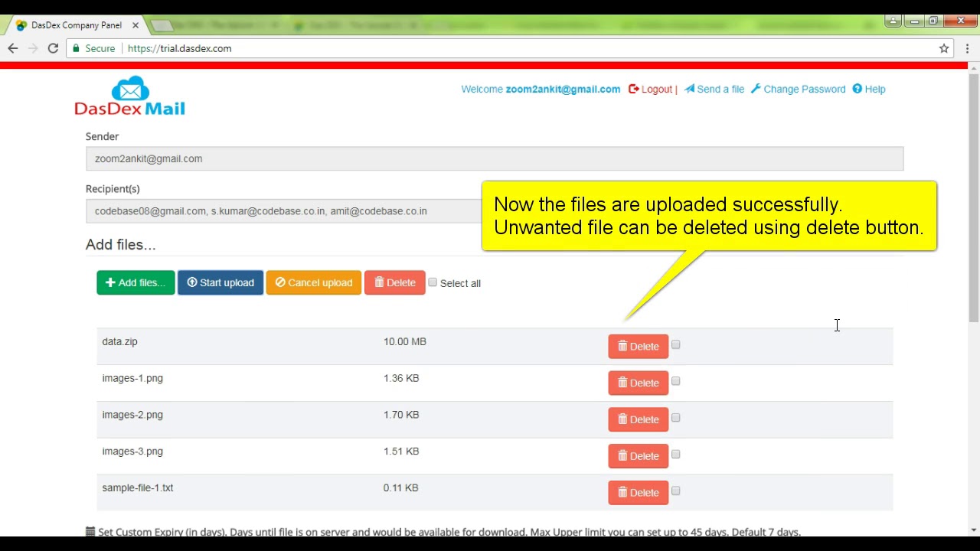Viewport: 980px width, 551px height.
Task: Check the box for data.zip
Action: click(x=675, y=345)
